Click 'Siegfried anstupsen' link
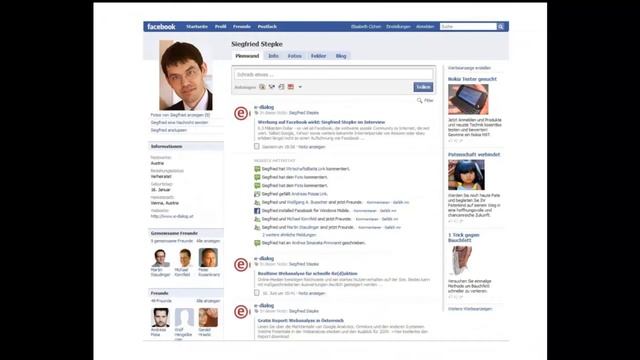This screenshot has width=640, height=360. coord(169,130)
